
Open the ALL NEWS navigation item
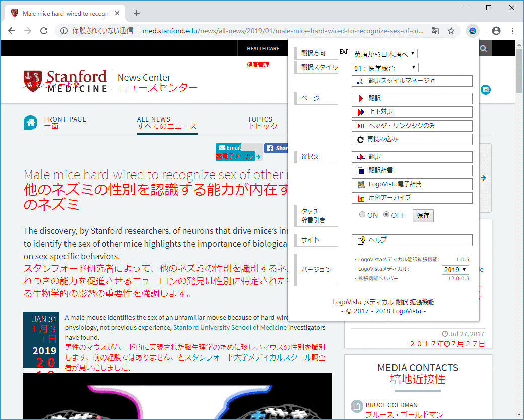click(153, 119)
